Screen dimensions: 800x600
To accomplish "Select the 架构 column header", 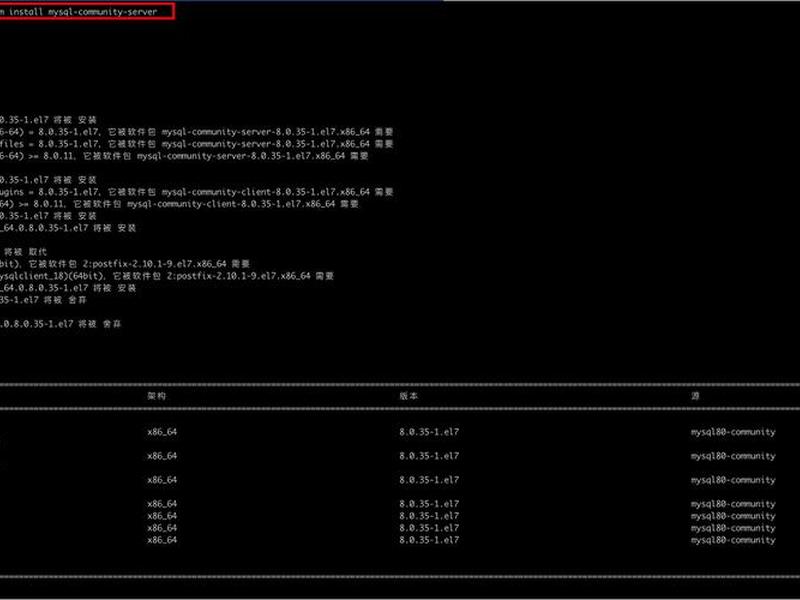I will coord(156,396).
